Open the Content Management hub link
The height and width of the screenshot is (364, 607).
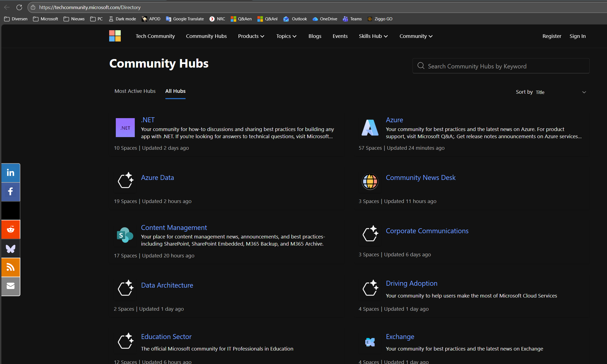[174, 228]
